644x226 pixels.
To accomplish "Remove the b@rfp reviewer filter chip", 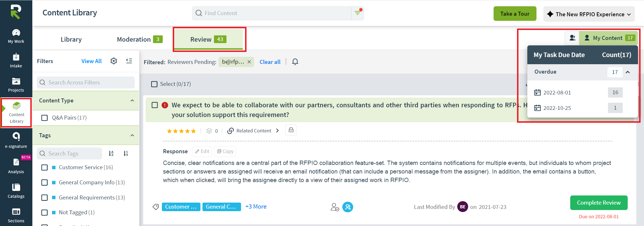I will coord(249,62).
